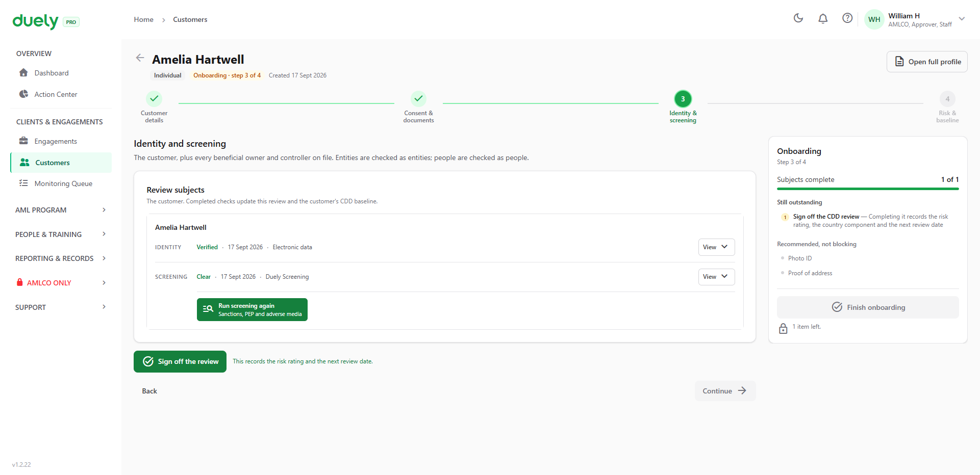Viewport: 980px width, 475px height.
Task: Click the outstanding item number 1 badge
Action: click(x=785, y=217)
